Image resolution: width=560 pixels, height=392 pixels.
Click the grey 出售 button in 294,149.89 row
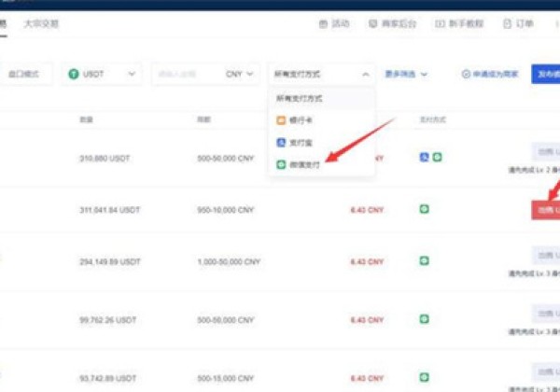(546, 256)
